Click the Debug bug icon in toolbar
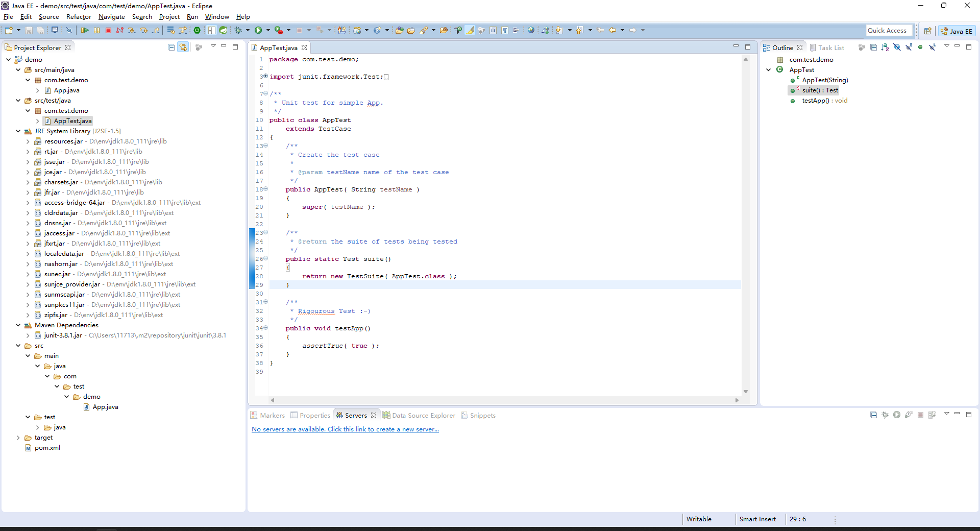 238,31
